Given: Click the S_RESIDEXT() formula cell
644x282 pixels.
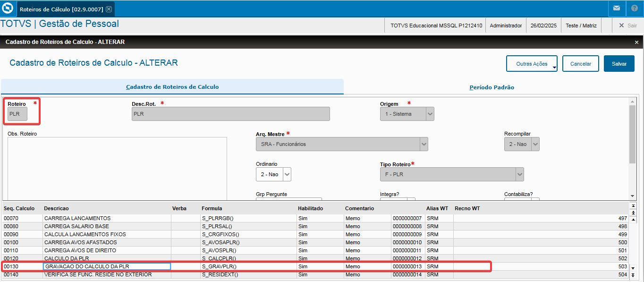Looking at the screenshot, I should click(248, 274).
